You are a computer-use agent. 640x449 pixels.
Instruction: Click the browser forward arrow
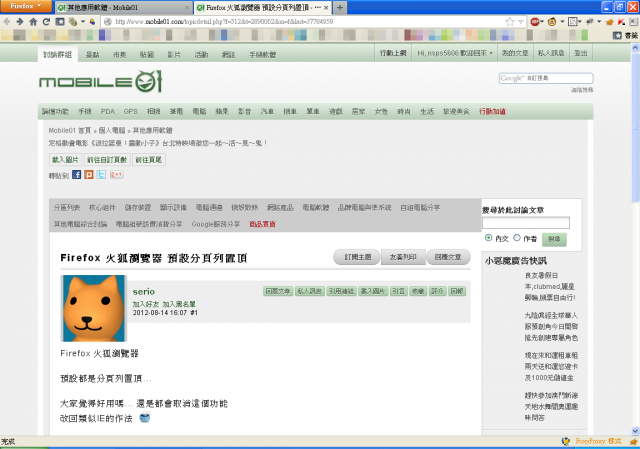tap(20, 22)
